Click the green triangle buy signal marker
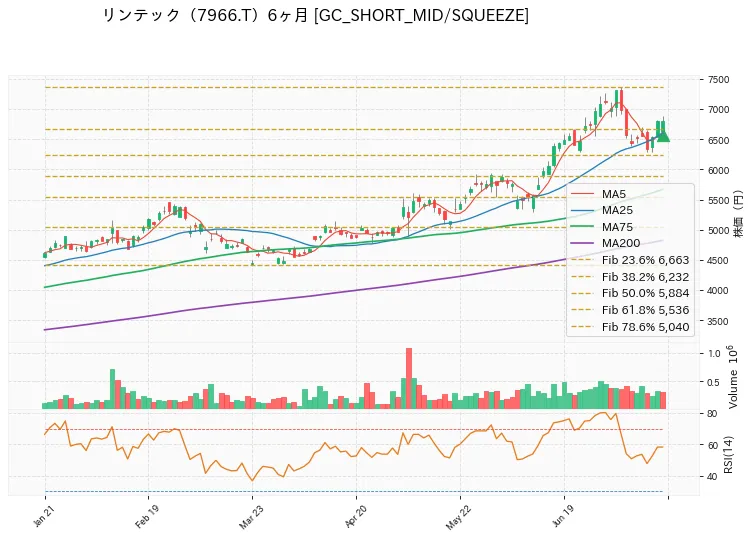 click(663, 136)
